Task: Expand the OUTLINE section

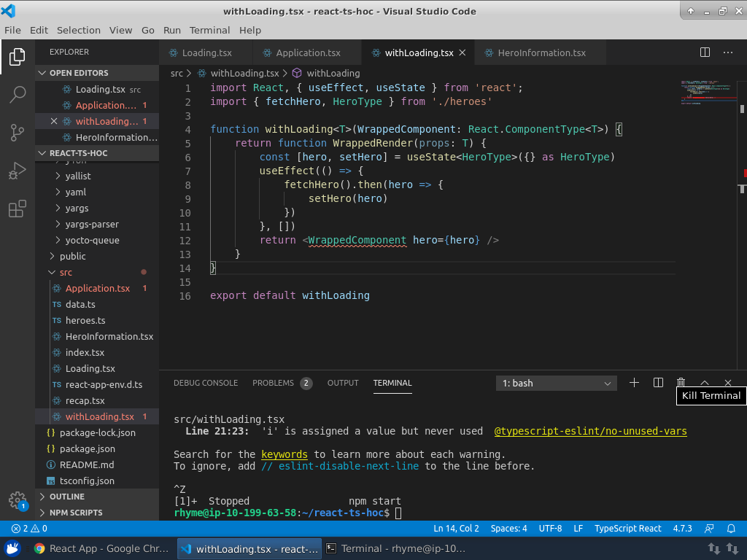Action: (67, 497)
